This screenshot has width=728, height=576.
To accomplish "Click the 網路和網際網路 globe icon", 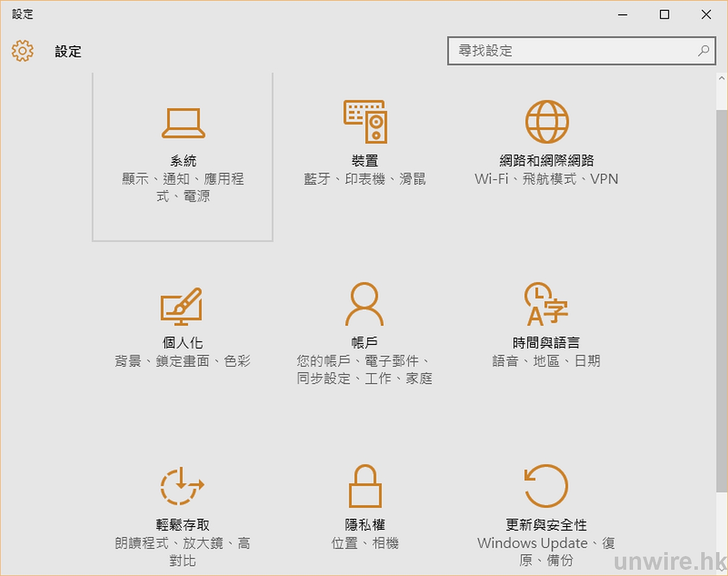I will pos(547,121).
